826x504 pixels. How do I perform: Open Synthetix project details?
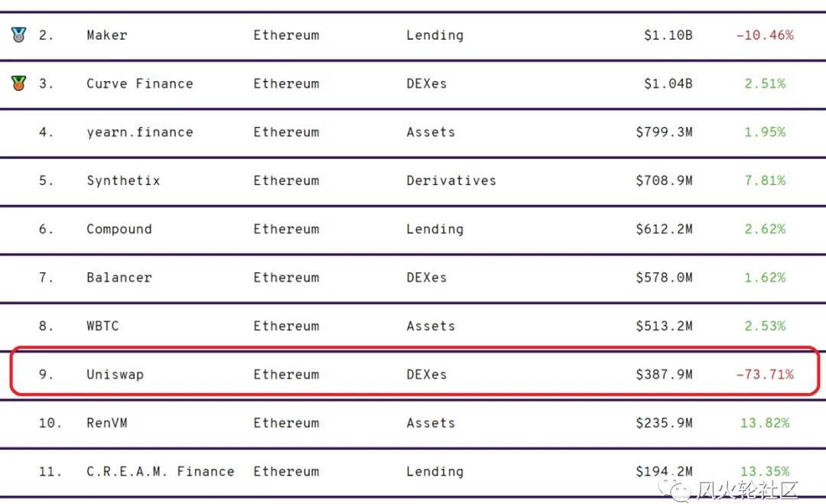[123, 180]
